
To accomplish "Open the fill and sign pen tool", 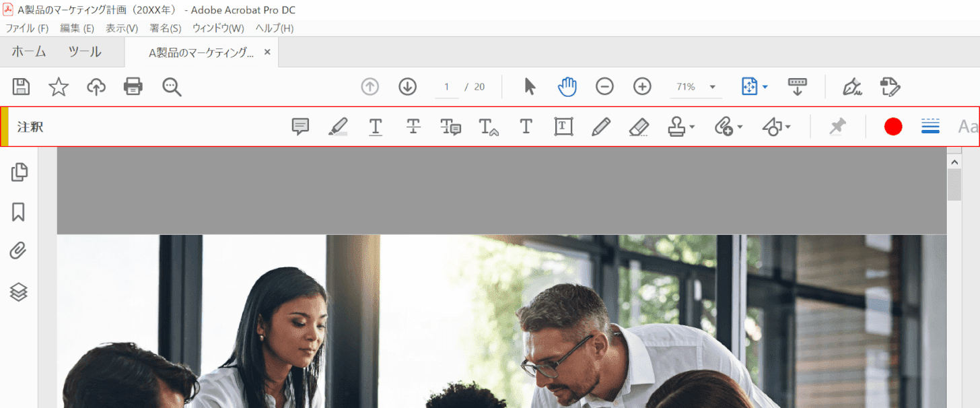I will 853,87.
